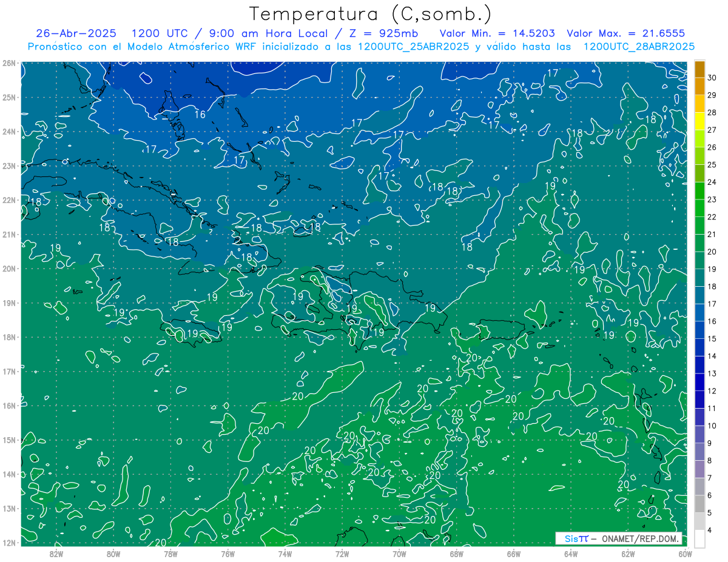
Task: Click the longitude label "72W"
Action: [x=342, y=553]
